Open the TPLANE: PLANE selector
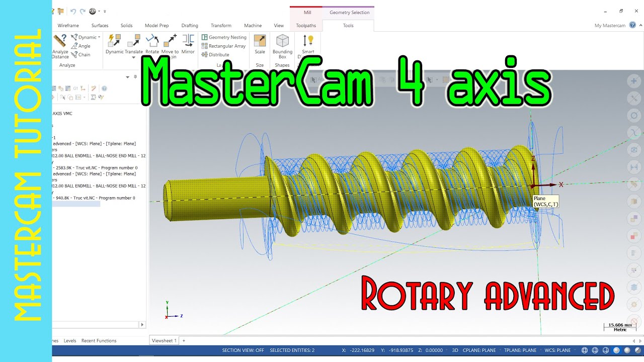 point(520,350)
